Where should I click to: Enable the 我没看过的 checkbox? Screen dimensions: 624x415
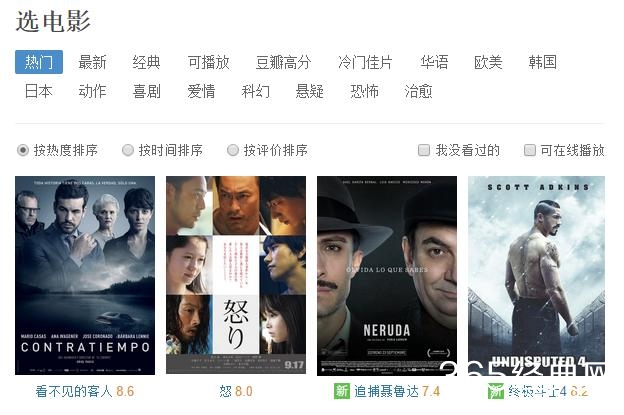click(424, 150)
